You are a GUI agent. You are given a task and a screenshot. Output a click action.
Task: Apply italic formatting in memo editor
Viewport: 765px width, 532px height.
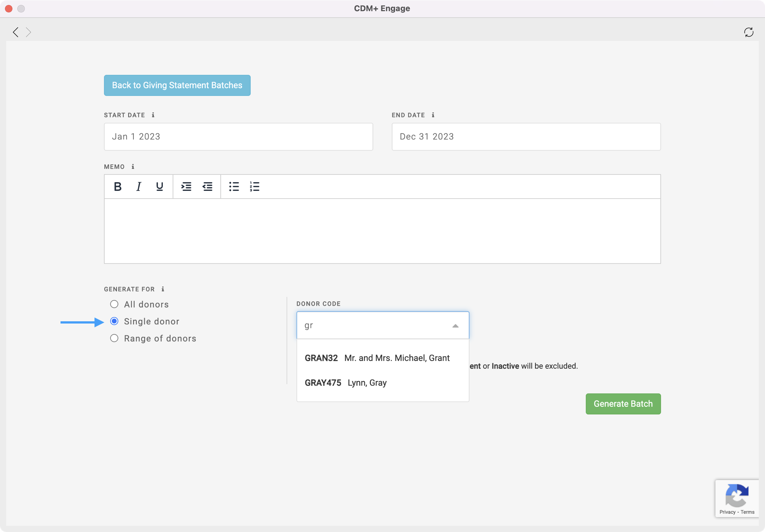(x=139, y=186)
